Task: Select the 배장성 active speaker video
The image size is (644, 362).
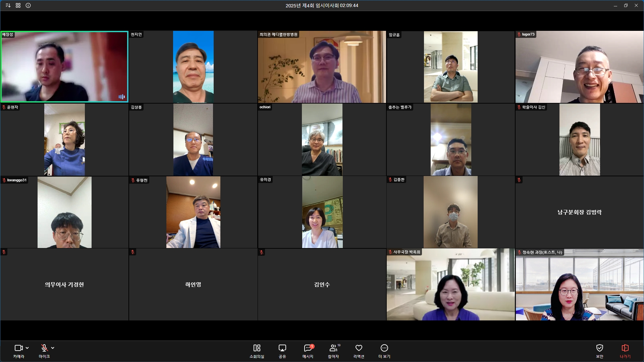Action: [64, 67]
